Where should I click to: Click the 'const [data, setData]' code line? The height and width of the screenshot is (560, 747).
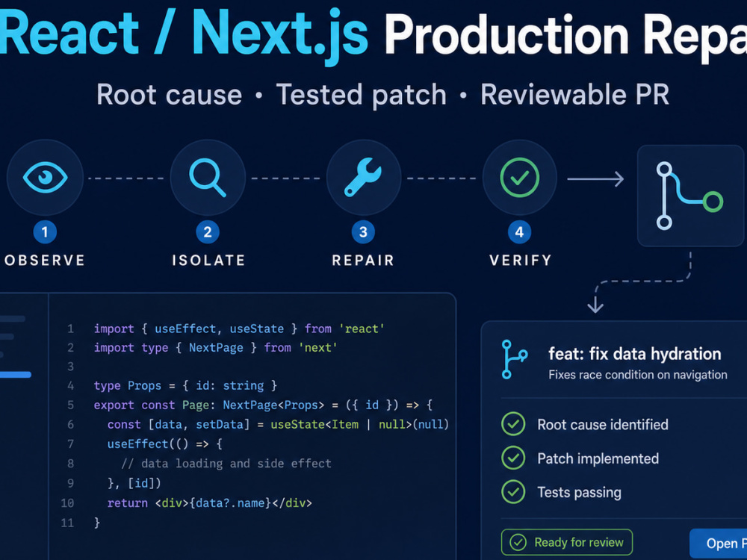278,424
